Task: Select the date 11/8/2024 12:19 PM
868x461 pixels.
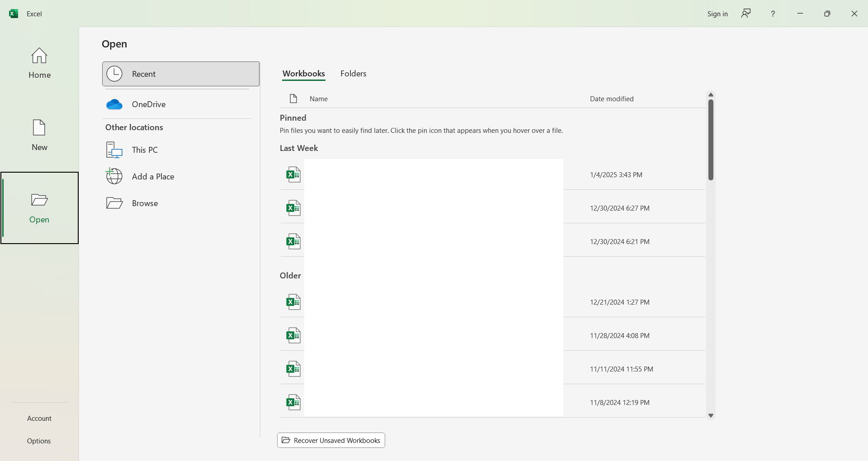Action: click(x=620, y=402)
